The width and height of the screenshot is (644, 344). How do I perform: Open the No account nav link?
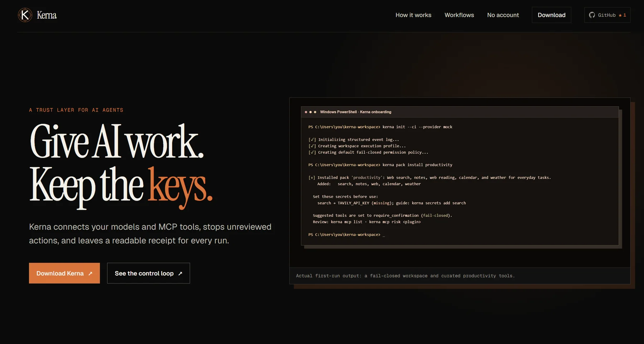point(503,15)
